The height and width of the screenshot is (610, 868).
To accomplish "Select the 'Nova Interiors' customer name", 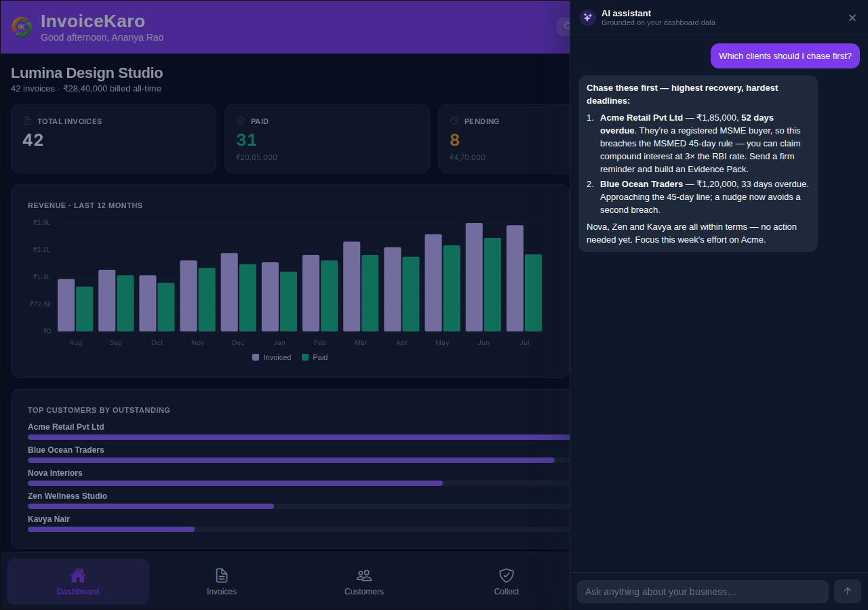I will (x=55, y=473).
